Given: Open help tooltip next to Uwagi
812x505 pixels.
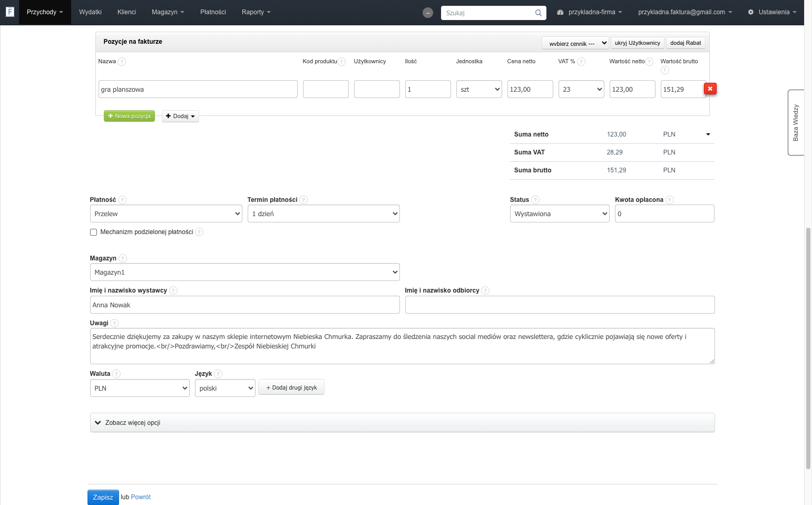Looking at the screenshot, I should (115, 323).
